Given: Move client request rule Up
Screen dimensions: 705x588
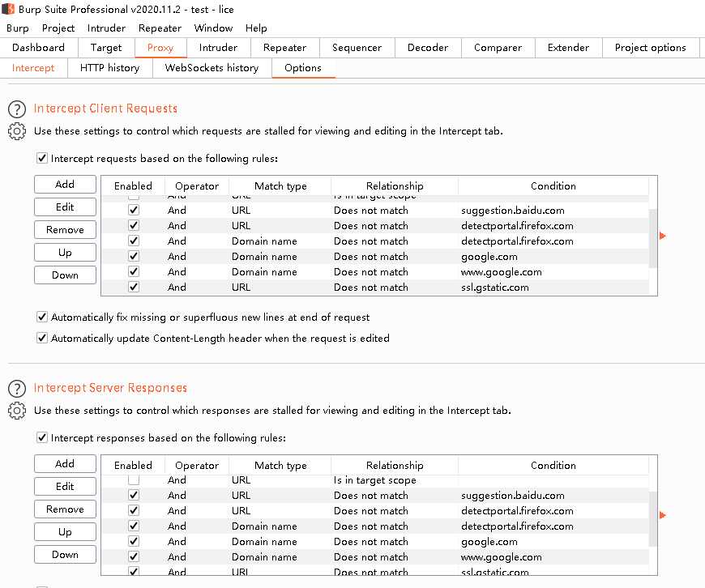Looking at the screenshot, I should pos(65,252).
